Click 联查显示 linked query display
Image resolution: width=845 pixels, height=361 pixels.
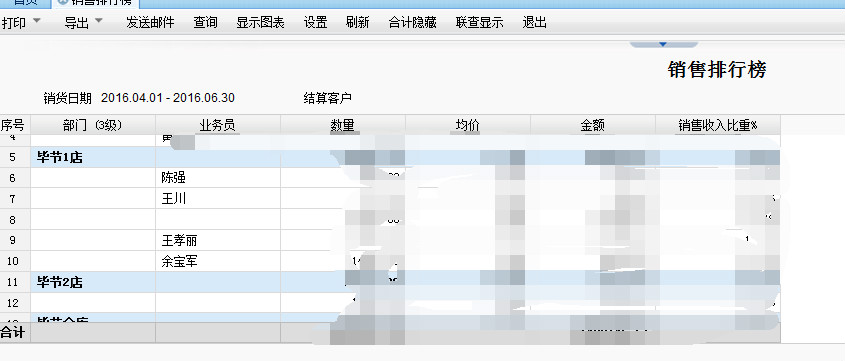[480, 23]
